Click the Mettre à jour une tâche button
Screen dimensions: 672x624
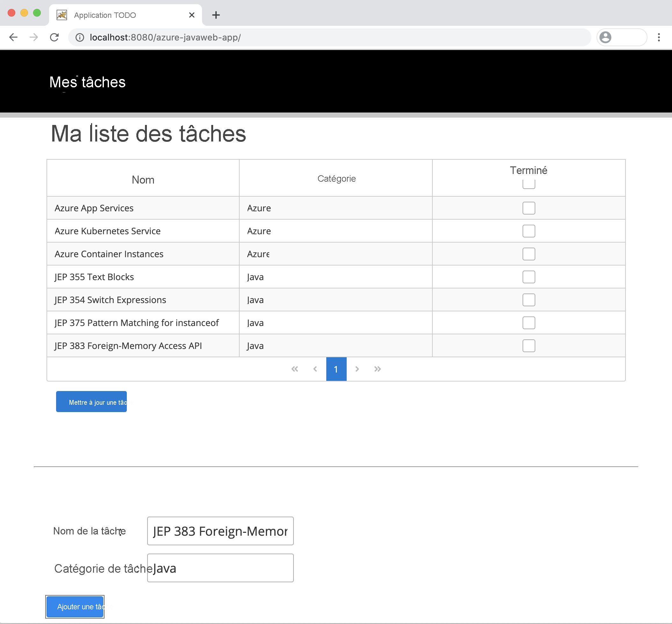(91, 402)
